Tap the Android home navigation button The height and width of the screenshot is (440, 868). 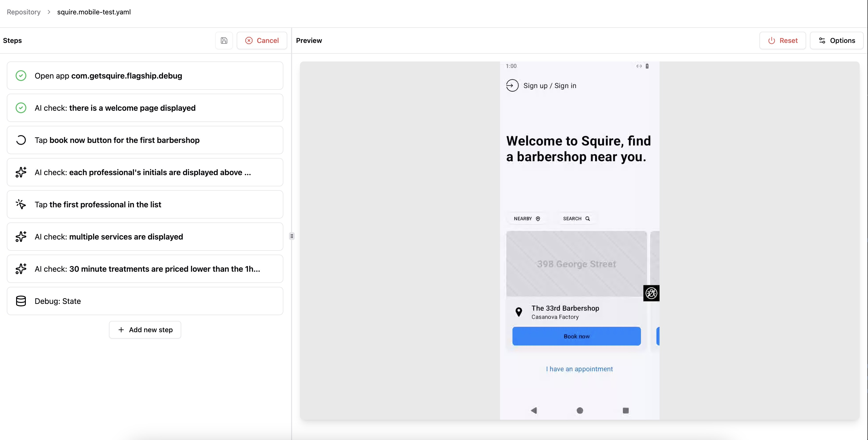(x=580, y=410)
